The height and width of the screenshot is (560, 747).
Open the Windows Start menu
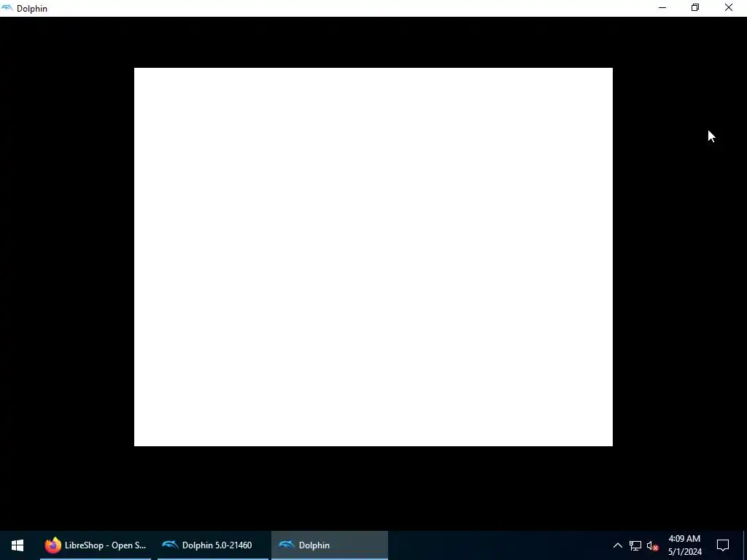point(18,545)
